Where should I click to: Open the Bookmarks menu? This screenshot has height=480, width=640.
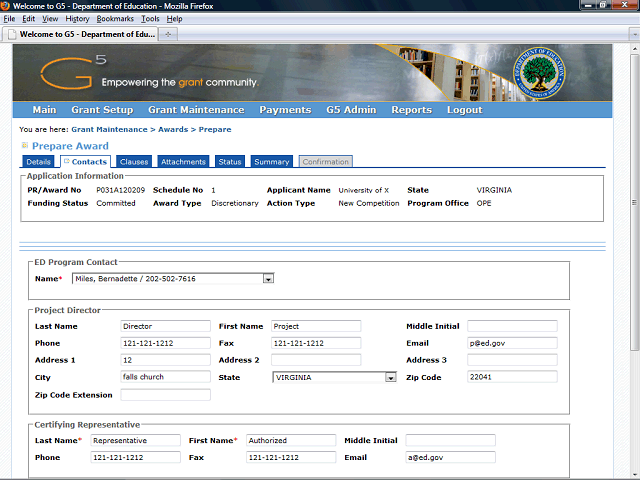(115, 19)
